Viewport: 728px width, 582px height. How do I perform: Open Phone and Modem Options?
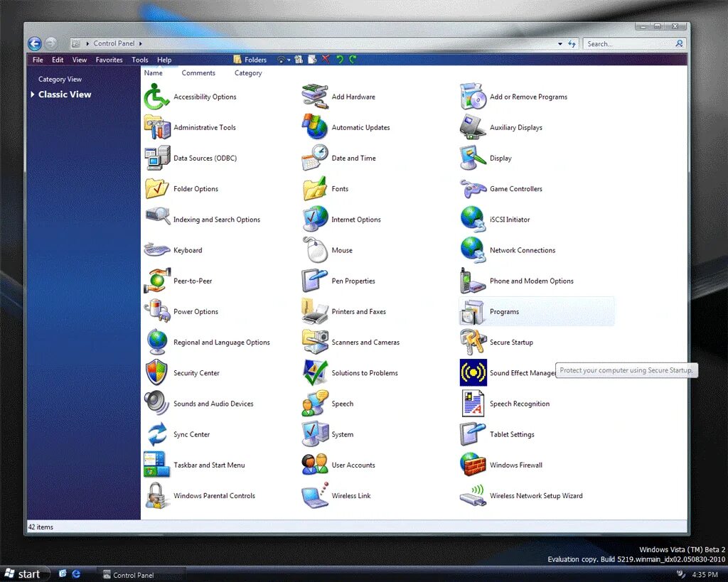517,280
